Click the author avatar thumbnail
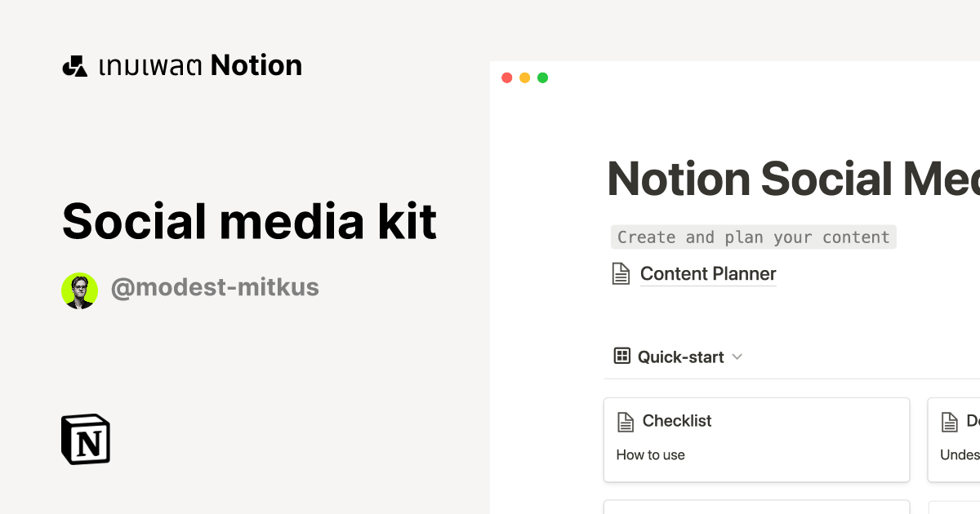 click(x=79, y=290)
